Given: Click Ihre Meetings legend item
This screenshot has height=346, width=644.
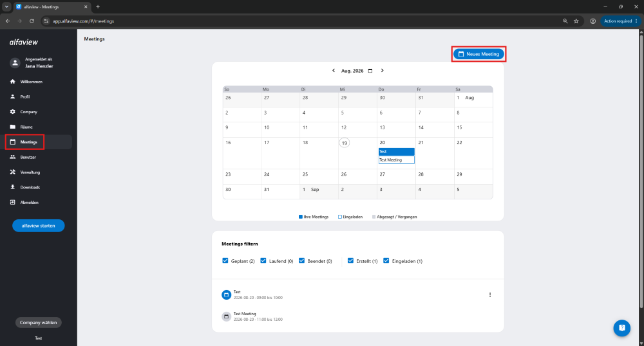Looking at the screenshot, I should click(x=314, y=217).
